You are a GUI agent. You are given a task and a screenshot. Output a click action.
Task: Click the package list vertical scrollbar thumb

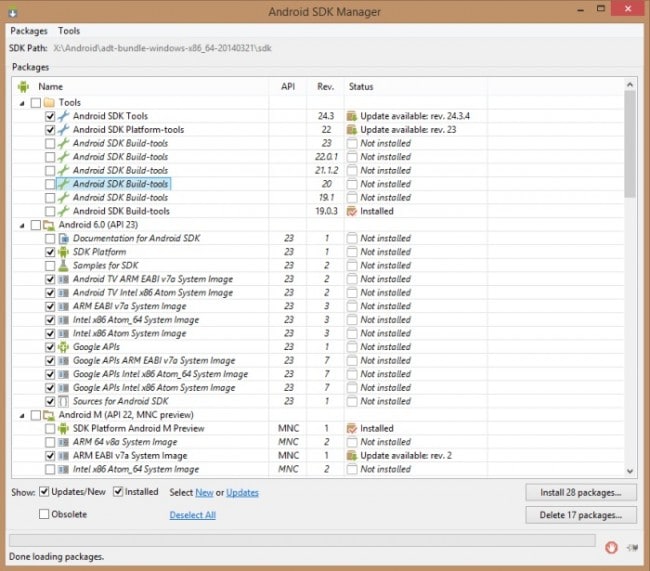630,144
